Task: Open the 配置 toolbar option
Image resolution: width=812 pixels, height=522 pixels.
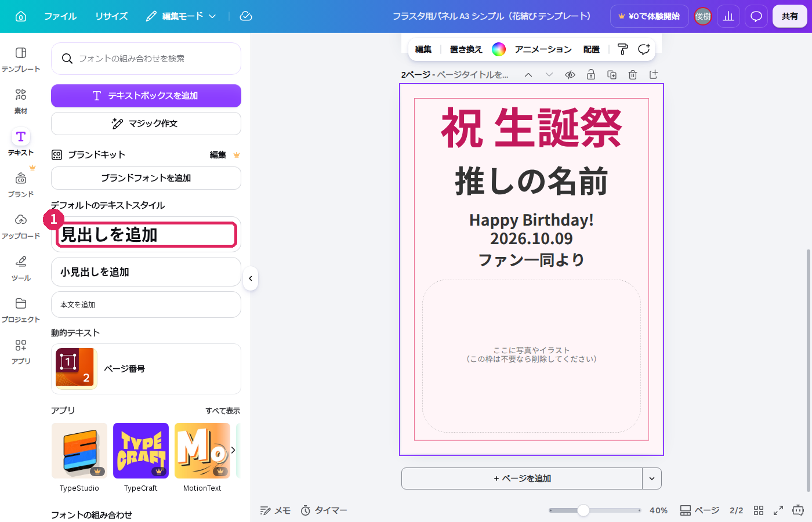Action: pyautogui.click(x=592, y=49)
